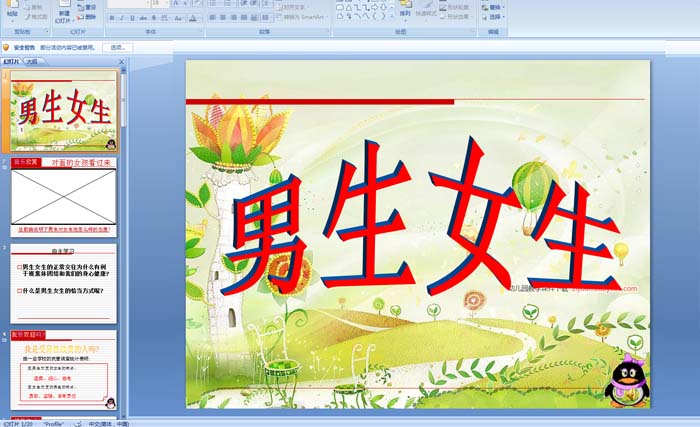Viewport: 700px width, 427px height.
Task: Toggle Strikethrough formatting
Action: 143,18
